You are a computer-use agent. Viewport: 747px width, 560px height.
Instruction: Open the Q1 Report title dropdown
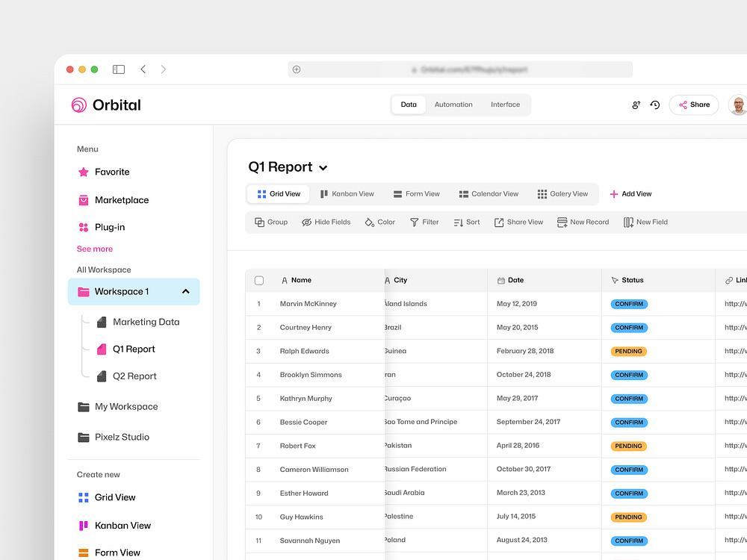pyautogui.click(x=323, y=167)
